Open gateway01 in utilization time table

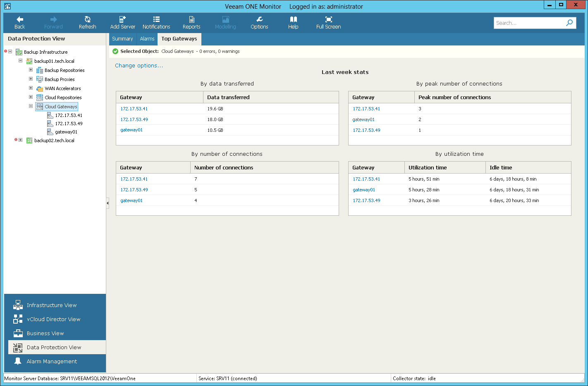(x=364, y=190)
